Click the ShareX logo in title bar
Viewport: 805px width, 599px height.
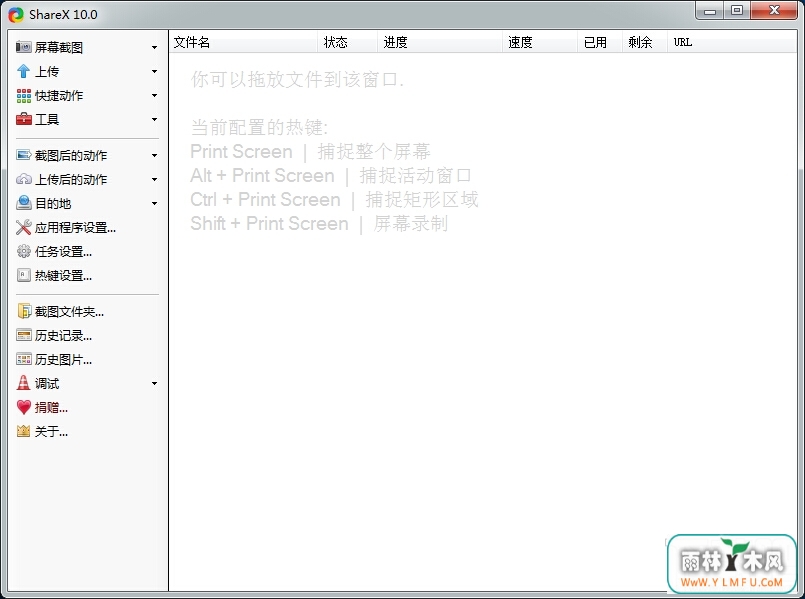[16, 15]
